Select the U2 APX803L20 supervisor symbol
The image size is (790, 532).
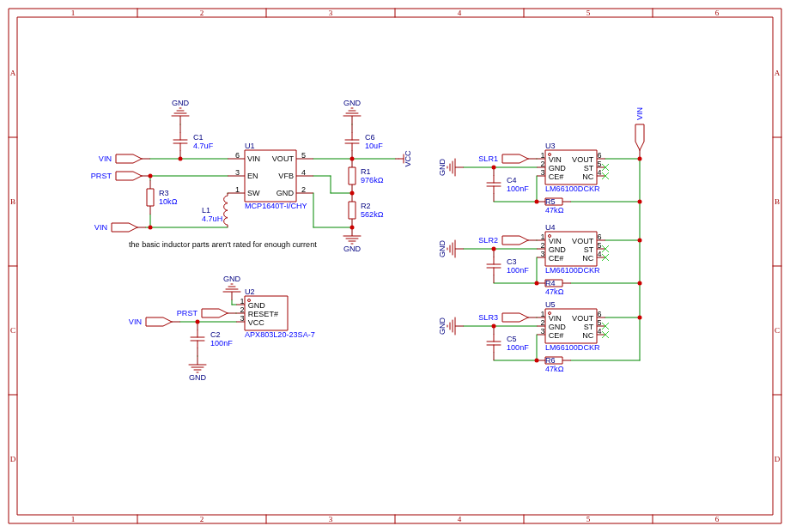pos(266,313)
